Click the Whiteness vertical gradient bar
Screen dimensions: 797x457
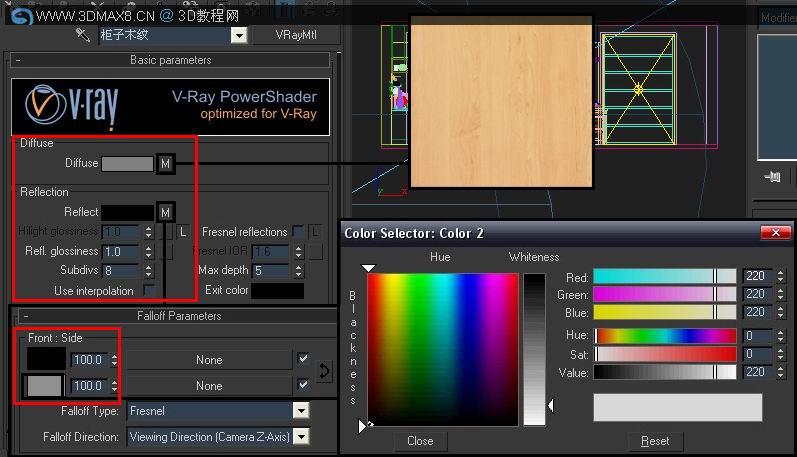pos(534,349)
